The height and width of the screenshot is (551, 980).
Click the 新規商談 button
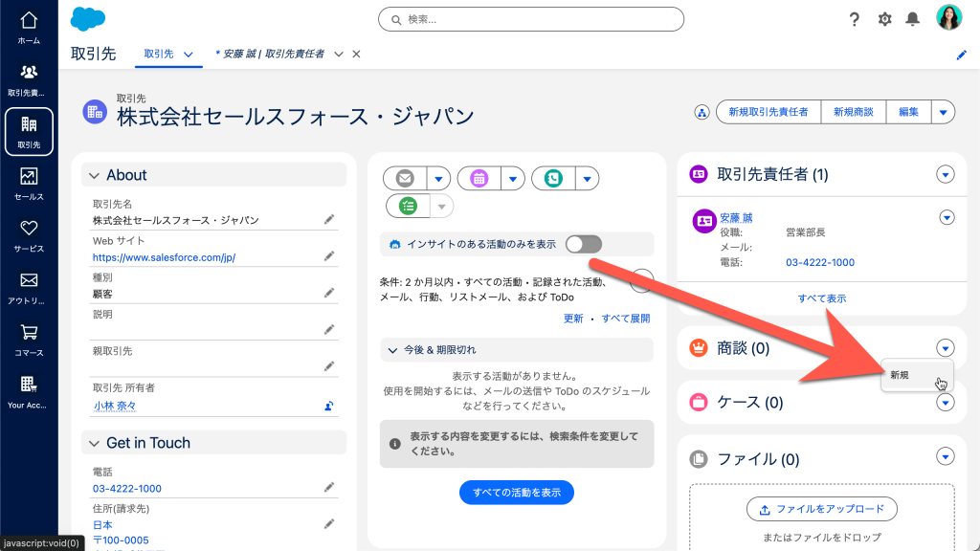(x=853, y=113)
